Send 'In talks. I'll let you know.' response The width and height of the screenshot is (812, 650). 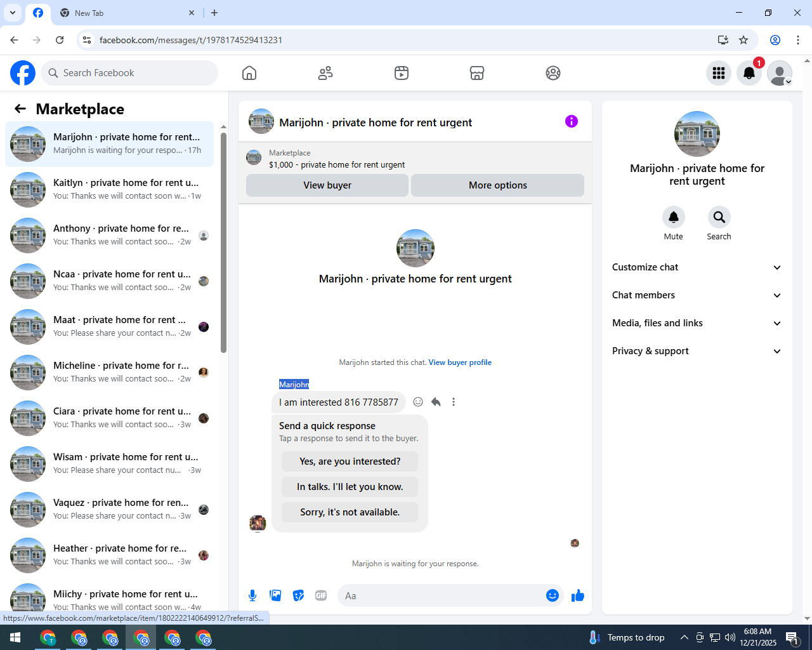coord(350,487)
